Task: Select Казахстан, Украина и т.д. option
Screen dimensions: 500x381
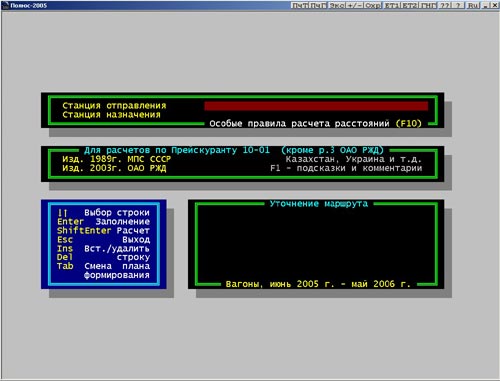Action: click(354, 159)
